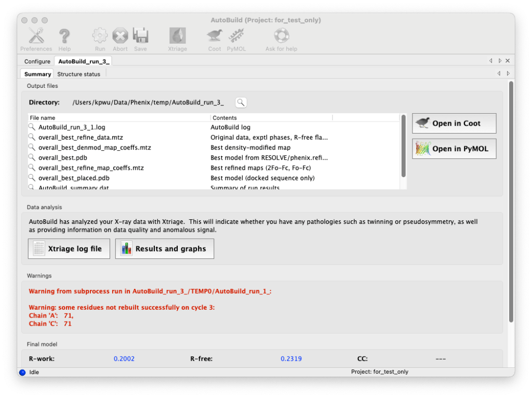Click the Save floppy disk icon
532x398 pixels.
(x=140, y=36)
